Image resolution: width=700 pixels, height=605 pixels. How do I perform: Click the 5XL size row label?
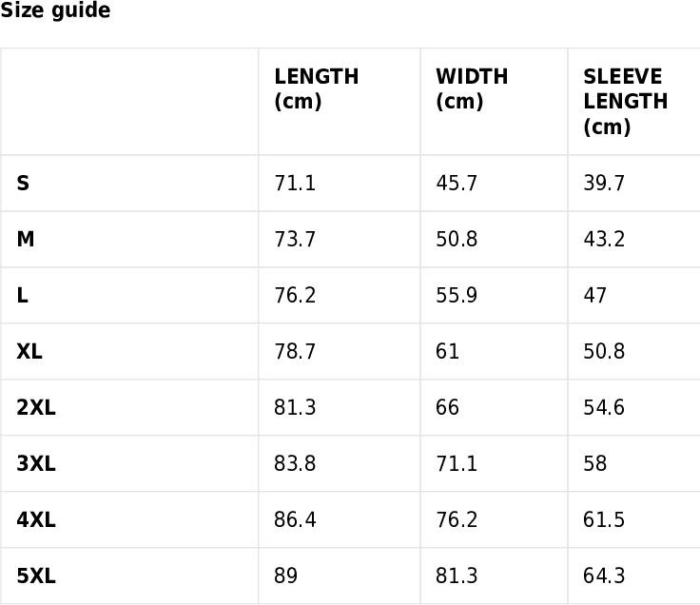(36, 576)
